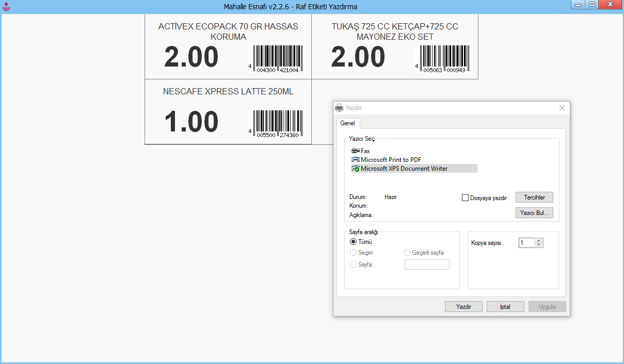The width and height of the screenshot is (624, 364).
Task: Increase copy count with up arrow
Action: point(539,240)
